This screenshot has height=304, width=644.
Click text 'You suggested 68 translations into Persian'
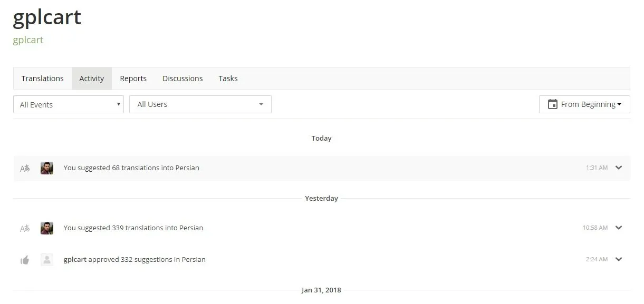(131, 168)
